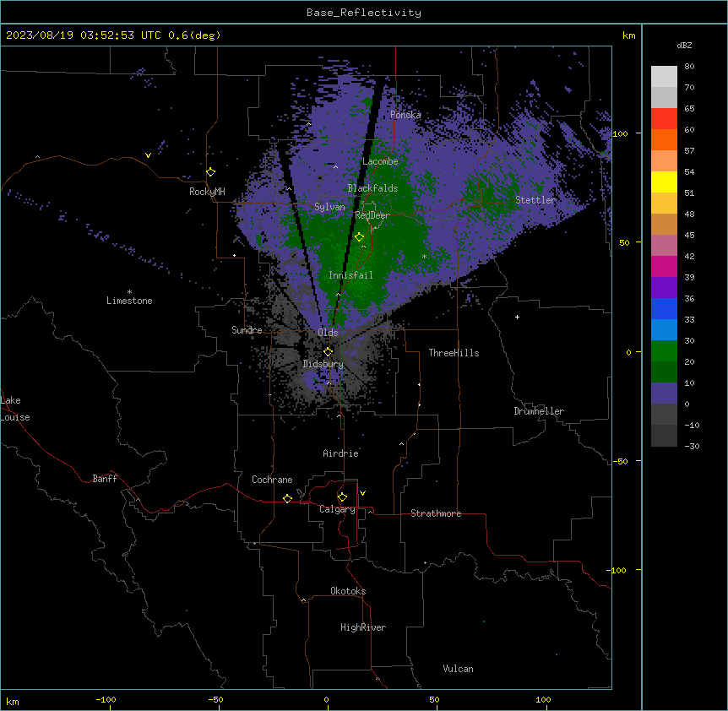Click the -50 tick on bottom axis
Screen dimensions: 728x711
[215, 700]
